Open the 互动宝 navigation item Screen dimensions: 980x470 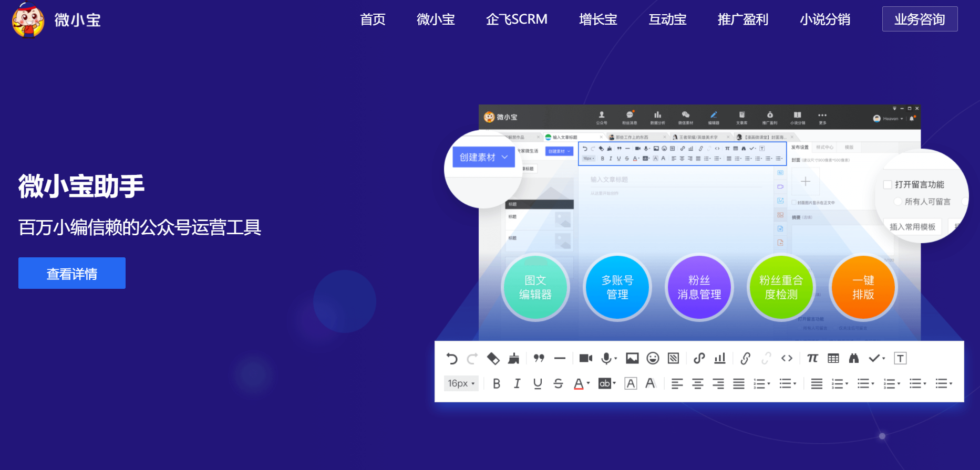[667, 19]
